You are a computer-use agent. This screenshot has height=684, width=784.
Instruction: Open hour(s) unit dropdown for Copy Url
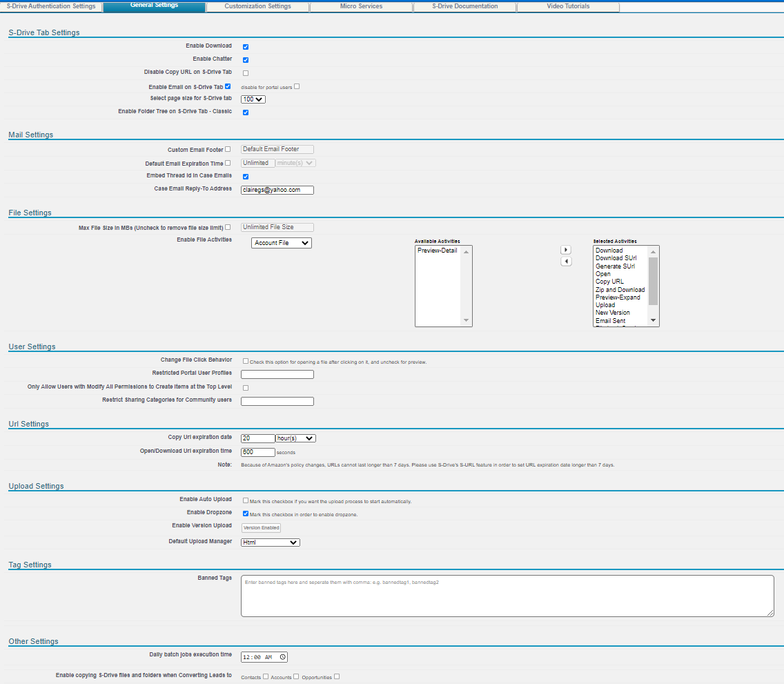coord(295,438)
